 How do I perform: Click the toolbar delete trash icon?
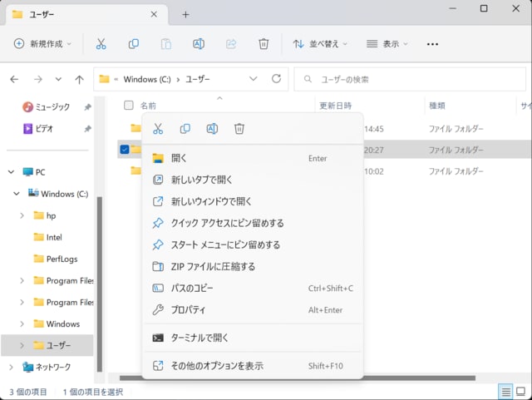(x=264, y=44)
